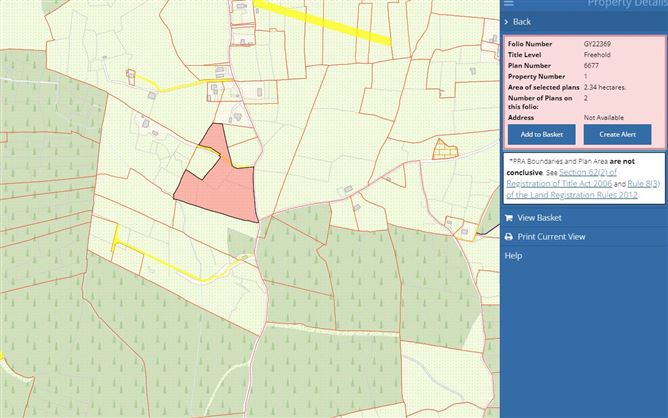Click the folio number GY22369 value

click(x=600, y=44)
